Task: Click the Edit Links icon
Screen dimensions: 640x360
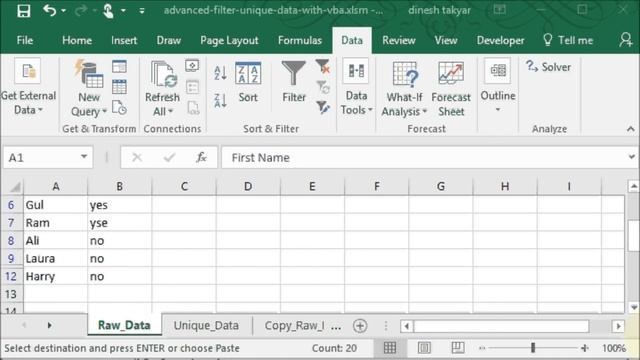Action: [193, 108]
